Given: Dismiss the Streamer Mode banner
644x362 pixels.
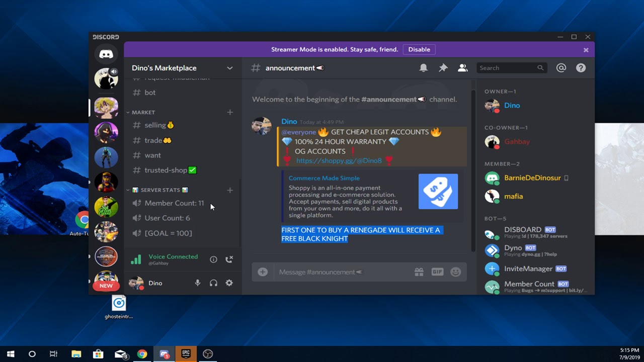Looking at the screenshot, I should point(586,50).
